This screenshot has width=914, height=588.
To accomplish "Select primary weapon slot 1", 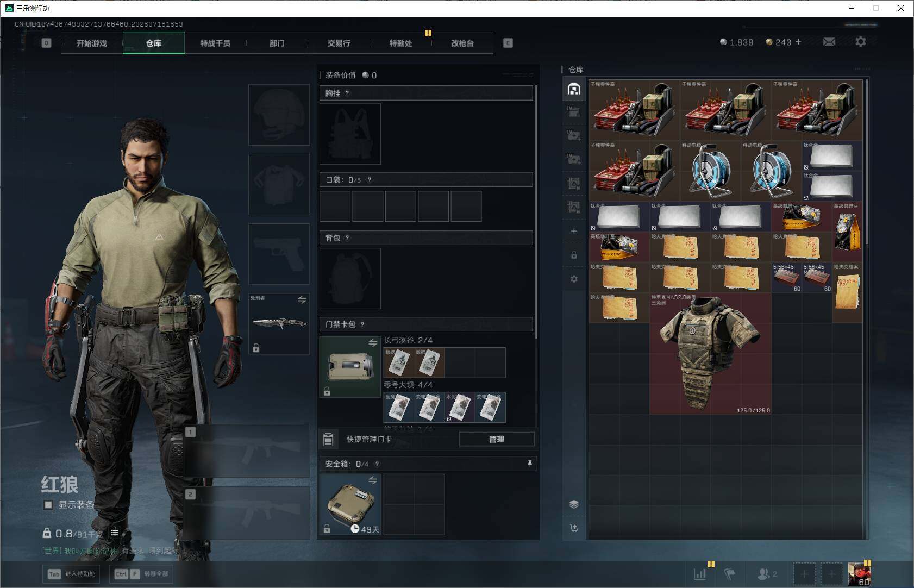I will (x=247, y=451).
